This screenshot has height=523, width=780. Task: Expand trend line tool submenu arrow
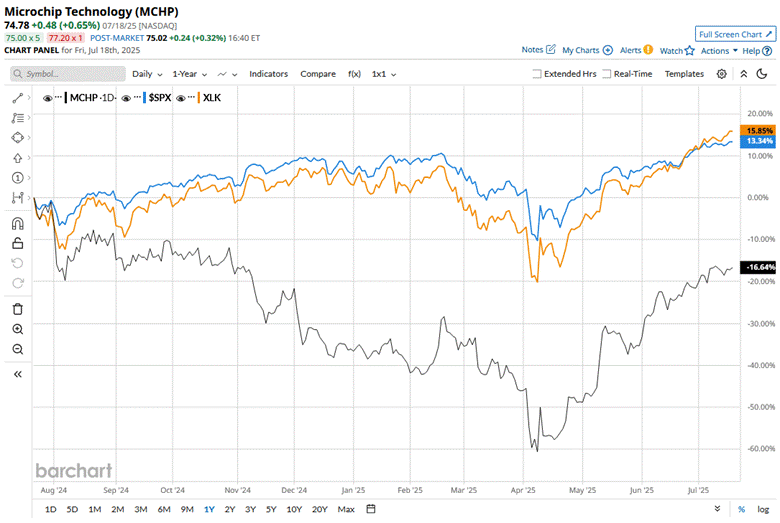[29, 98]
